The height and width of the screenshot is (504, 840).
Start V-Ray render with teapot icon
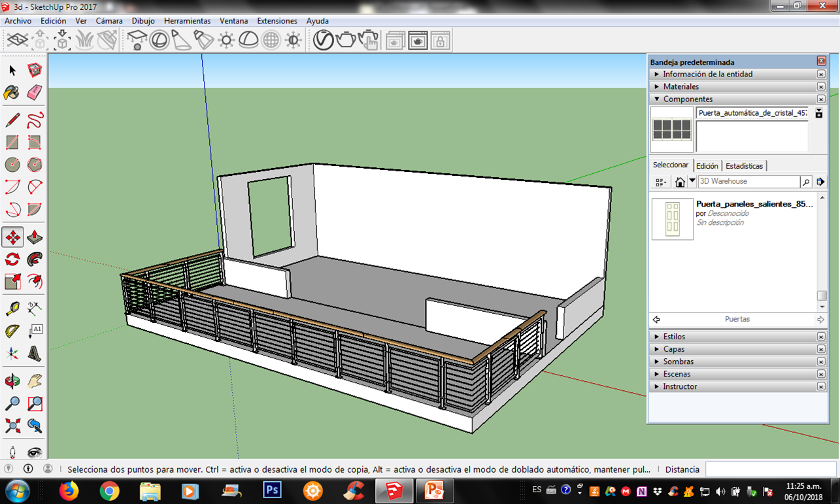(346, 41)
